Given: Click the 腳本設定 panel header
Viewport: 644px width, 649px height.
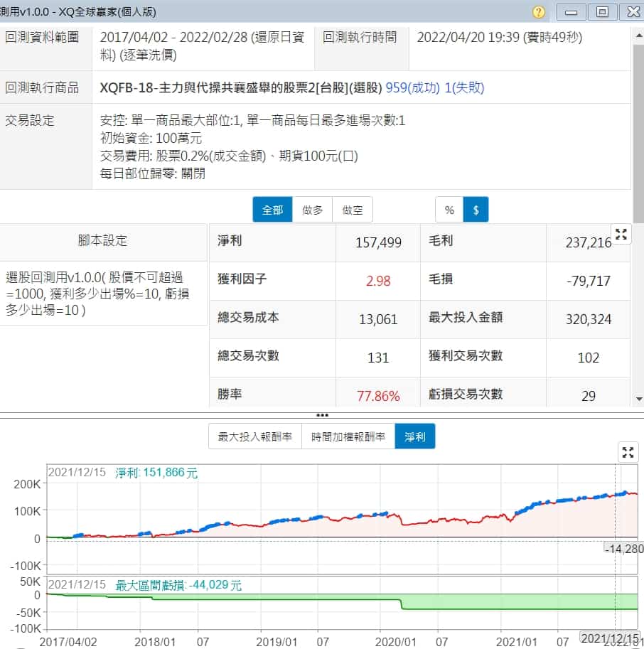Looking at the screenshot, I should (x=102, y=241).
